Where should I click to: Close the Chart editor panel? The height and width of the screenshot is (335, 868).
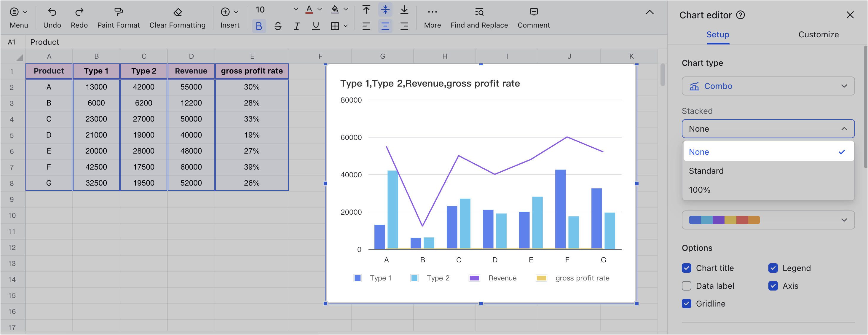tap(850, 15)
